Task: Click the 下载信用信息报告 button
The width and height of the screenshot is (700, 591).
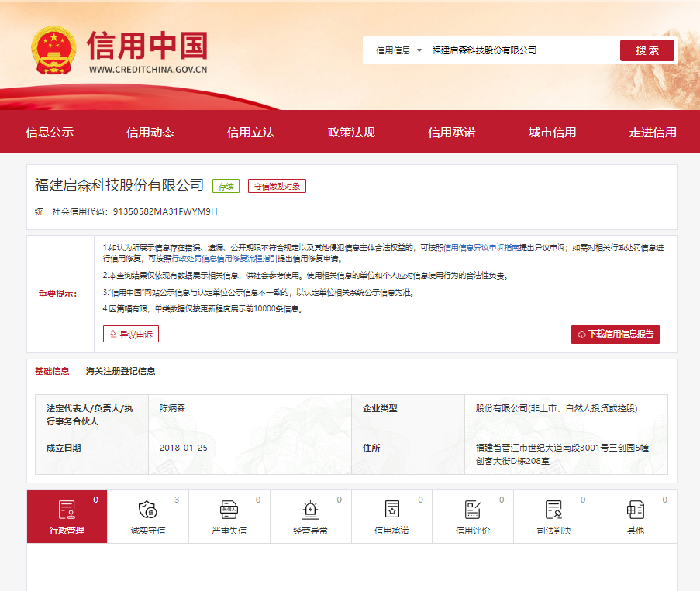Action: pos(616,335)
